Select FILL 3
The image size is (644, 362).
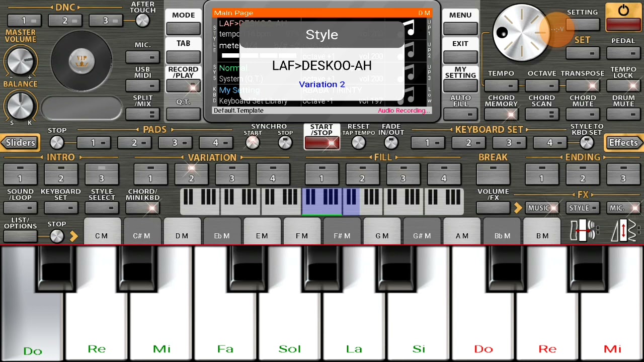pyautogui.click(x=403, y=174)
